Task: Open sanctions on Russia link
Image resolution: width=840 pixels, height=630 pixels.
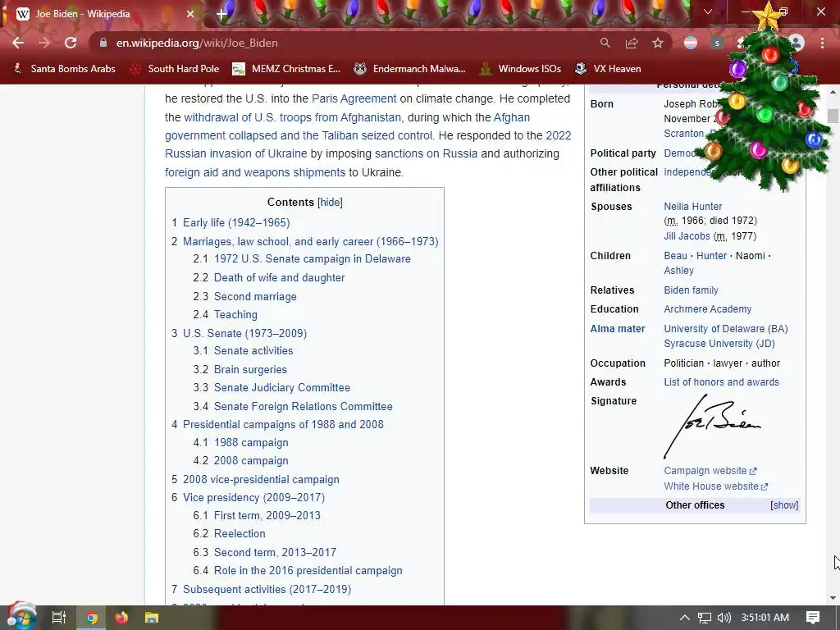Action: (x=426, y=153)
